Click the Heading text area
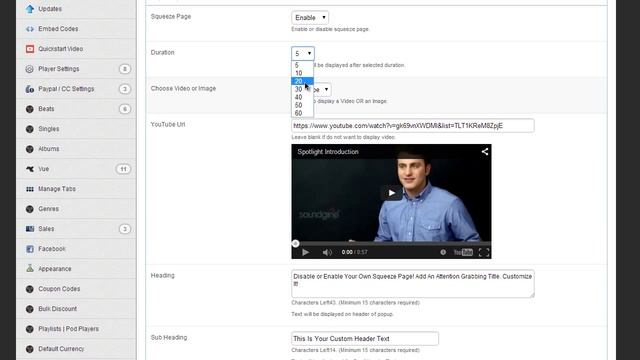640x360 pixels. 413,284
